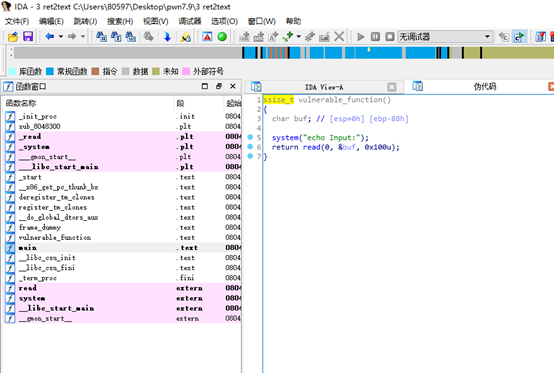
Task: Maximize the 函数窗口 panel
Action: tap(205, 86)
